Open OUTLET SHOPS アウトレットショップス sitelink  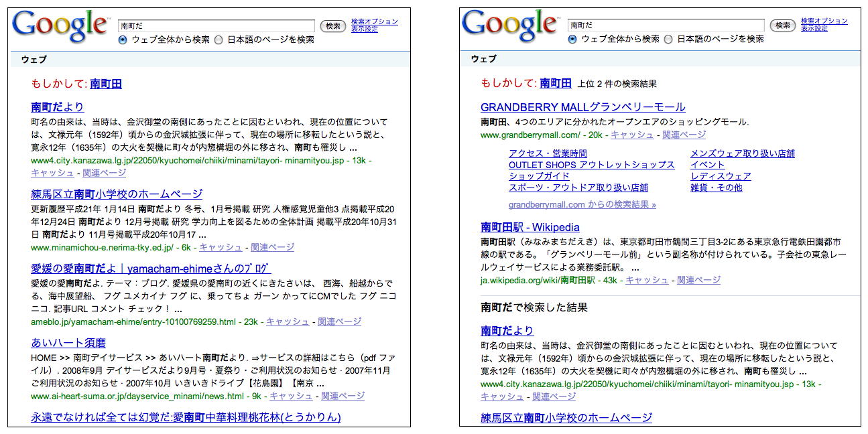click(x=592, y=165)
